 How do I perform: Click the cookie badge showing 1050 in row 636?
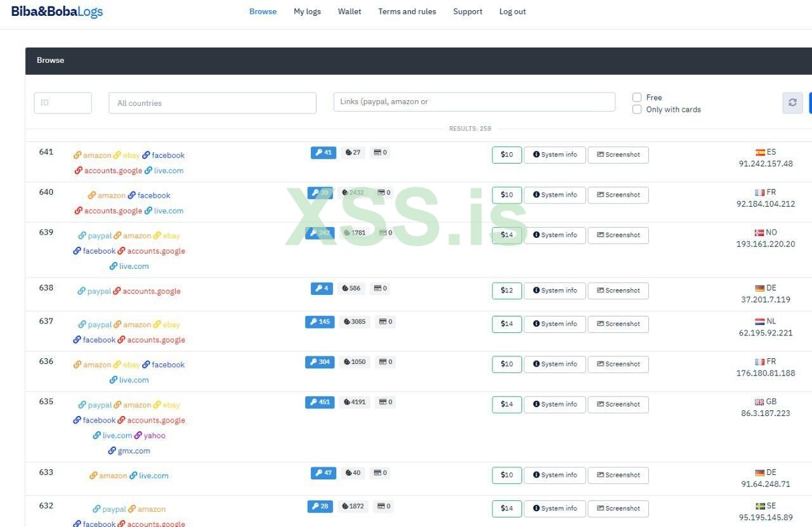coord(355,362)
